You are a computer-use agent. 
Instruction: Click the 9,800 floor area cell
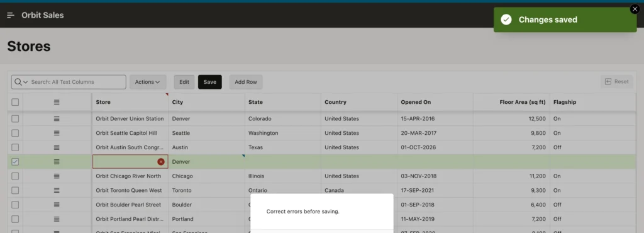click(x=511, y=133)
